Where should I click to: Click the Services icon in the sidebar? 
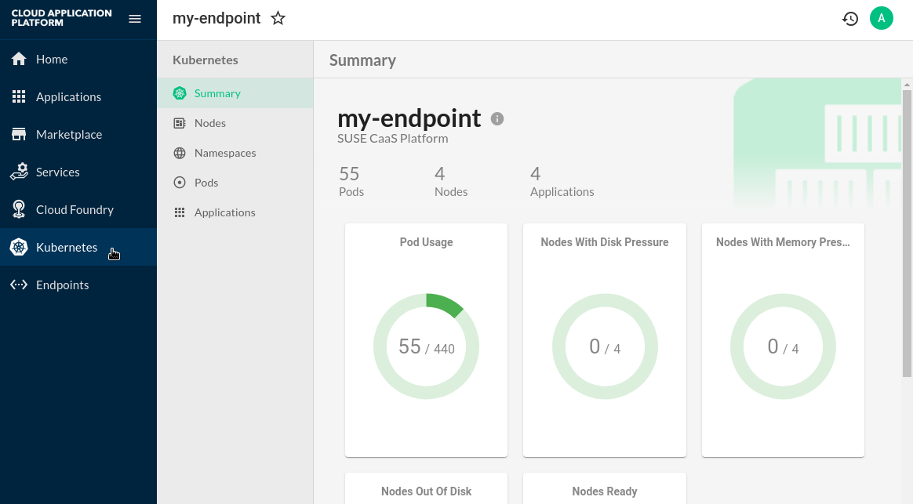point(18,172)
